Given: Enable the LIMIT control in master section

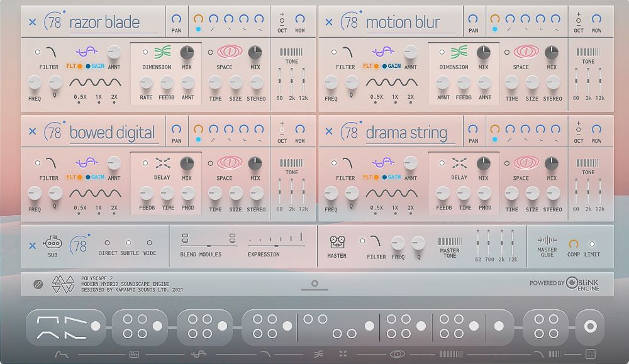Looking at the screenshot, I should tap(592, 244).
